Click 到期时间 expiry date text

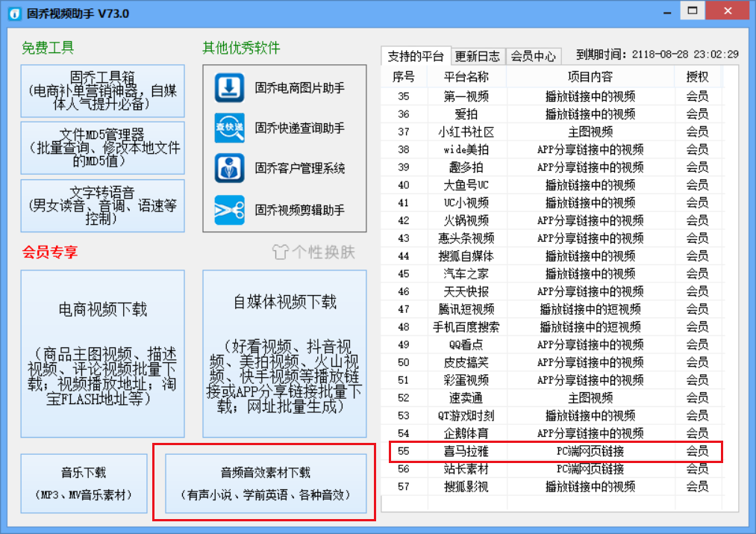pyautogui.click(x=657, y=55)
